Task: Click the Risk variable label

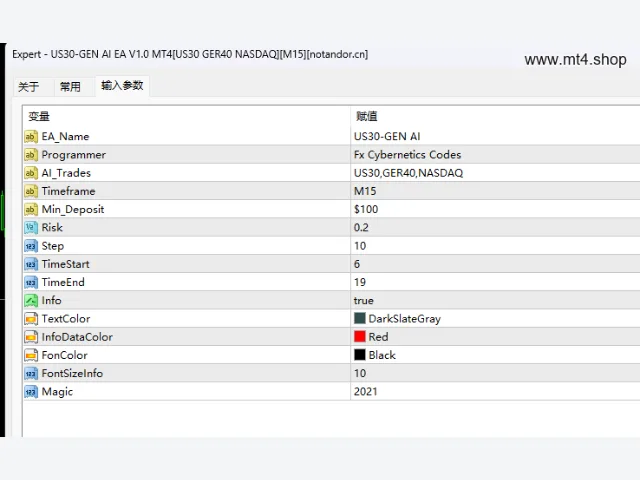Action: pos(52,227)
